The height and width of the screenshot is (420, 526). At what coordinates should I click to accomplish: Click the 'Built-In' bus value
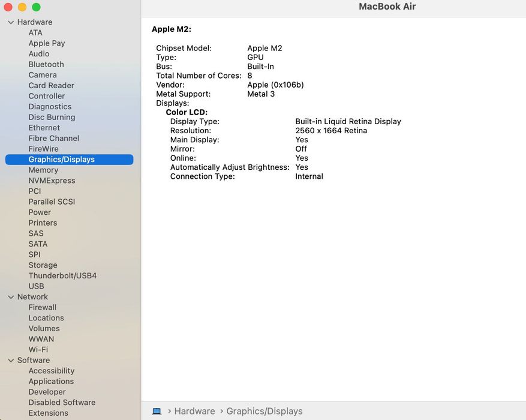pyautogui.click(x=260, y=67)
